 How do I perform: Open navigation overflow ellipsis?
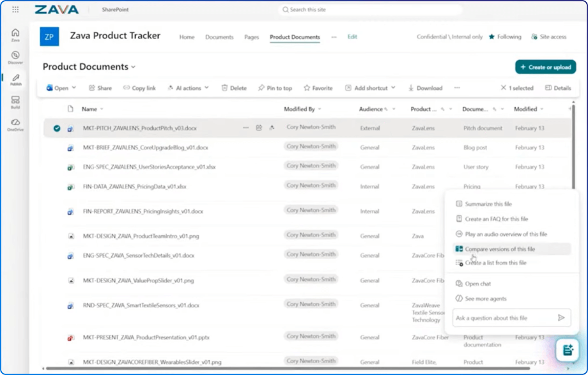[334, 37]
